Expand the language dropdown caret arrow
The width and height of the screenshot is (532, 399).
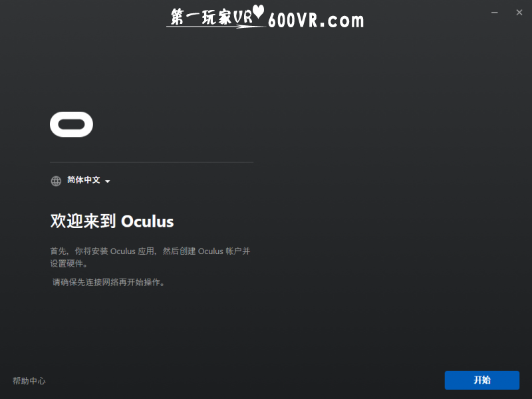coord(108,181)
